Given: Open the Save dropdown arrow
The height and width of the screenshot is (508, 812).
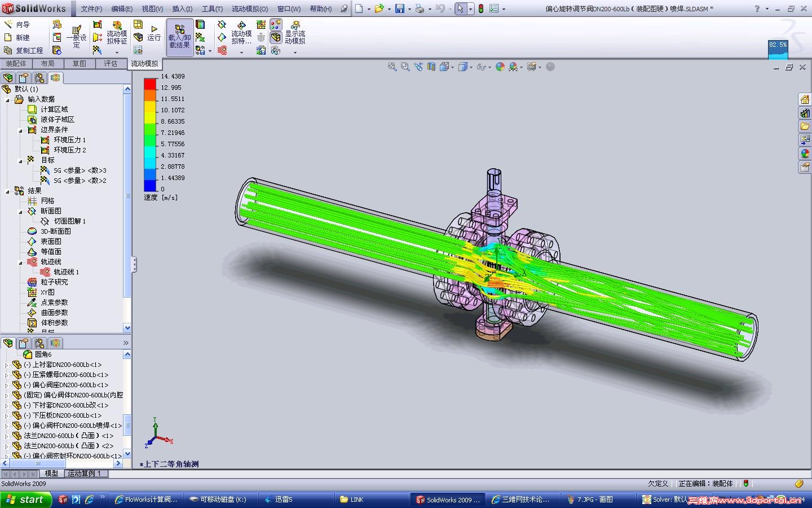Looking at the screenshot, I should [409, 9].
